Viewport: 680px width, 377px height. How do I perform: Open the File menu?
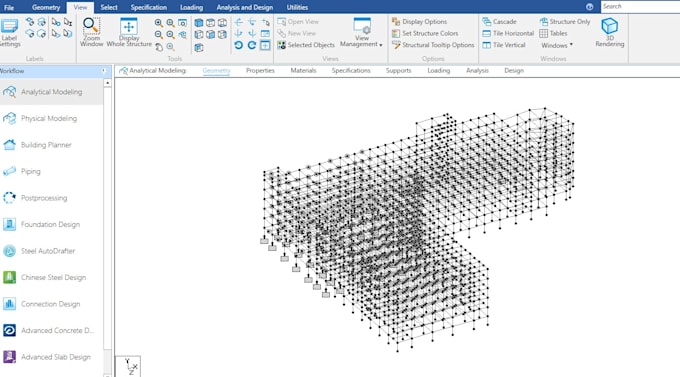point(9,7)
